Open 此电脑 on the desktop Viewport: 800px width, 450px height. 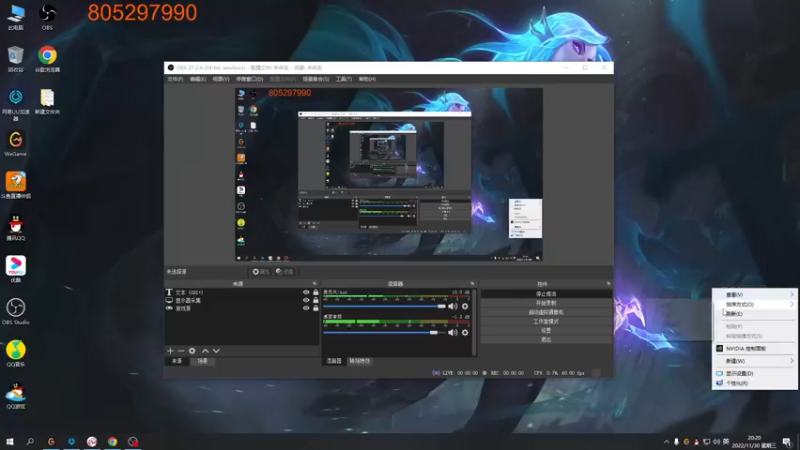click(x=16, y=17)
